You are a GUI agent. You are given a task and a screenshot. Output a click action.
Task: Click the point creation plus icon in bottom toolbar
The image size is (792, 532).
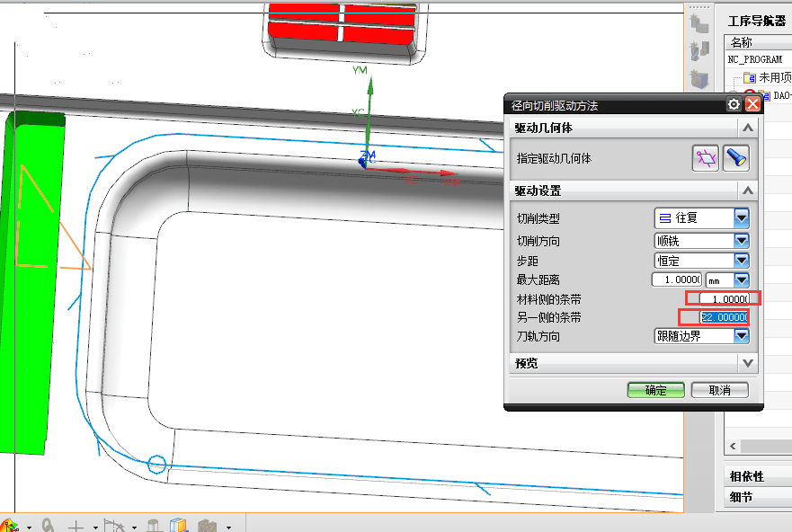coord(76,524)
